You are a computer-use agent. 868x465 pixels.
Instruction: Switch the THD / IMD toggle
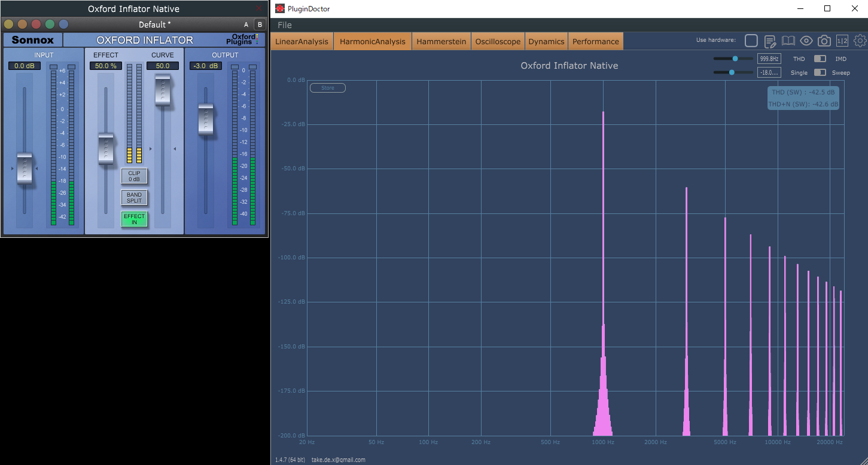(x=820, y=59)
